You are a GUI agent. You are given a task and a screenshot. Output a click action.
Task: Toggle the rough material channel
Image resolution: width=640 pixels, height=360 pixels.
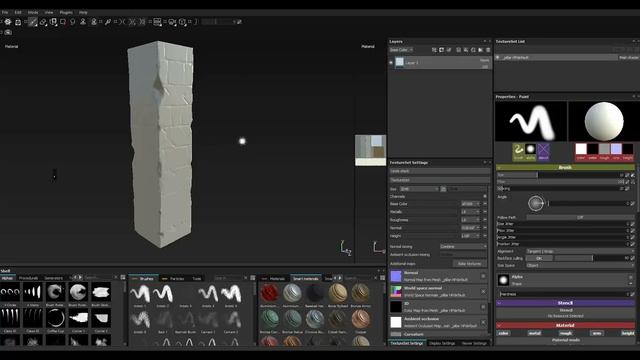(566, 333)
